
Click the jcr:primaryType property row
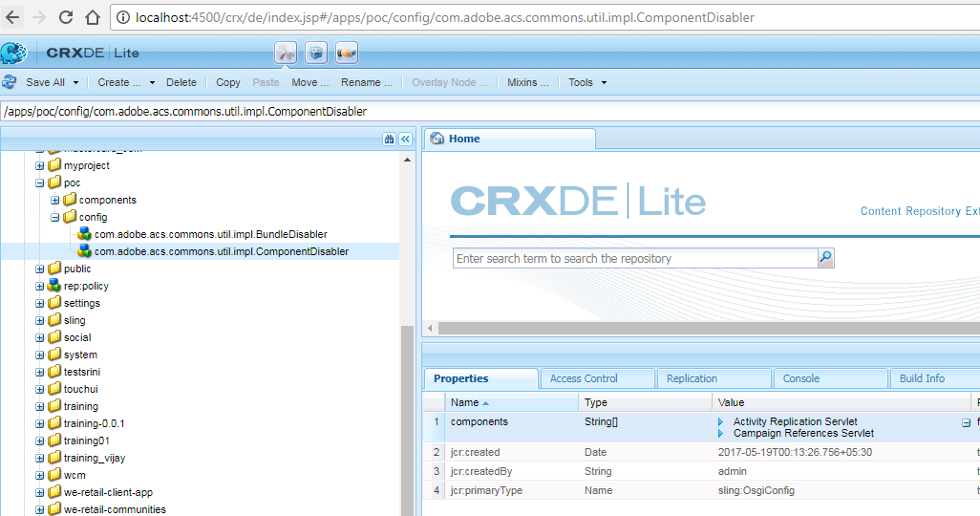point(701,490)
